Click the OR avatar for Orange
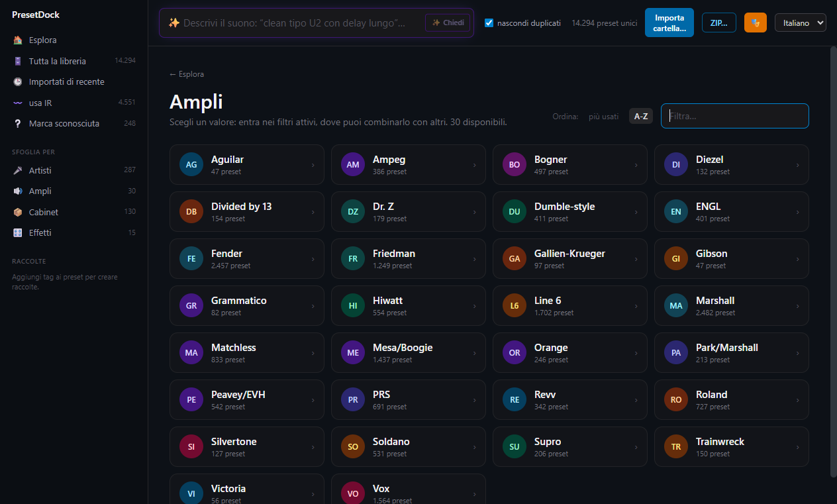Image resolution: width=837 pixels, height=504 pixels. (515, 353)
